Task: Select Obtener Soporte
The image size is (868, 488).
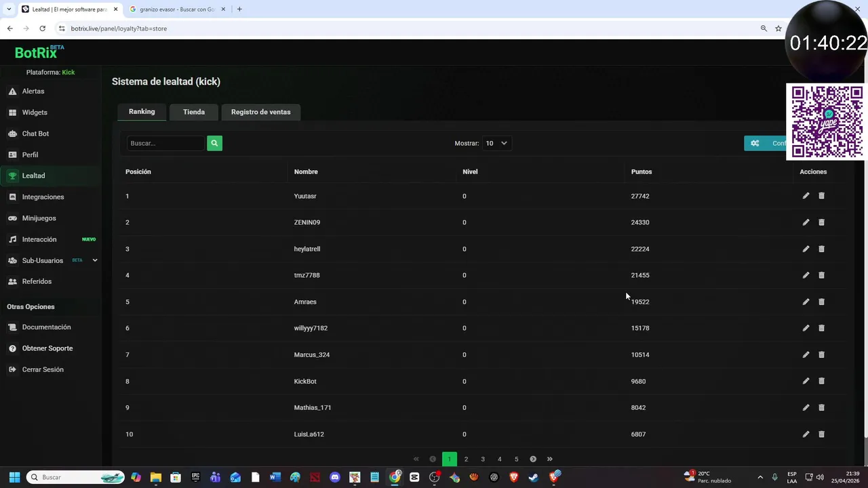Action: (47, 348)
